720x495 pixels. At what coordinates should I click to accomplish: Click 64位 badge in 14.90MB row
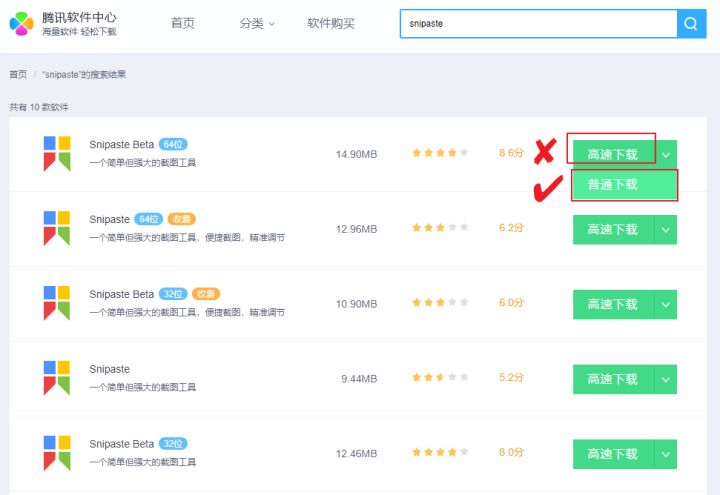click(x=173, y=144)
